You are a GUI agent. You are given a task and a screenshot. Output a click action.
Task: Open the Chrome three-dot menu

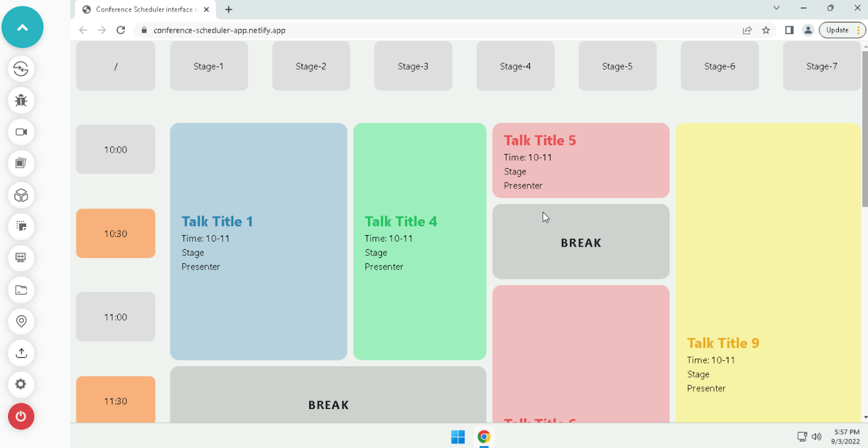pos(859,30)
